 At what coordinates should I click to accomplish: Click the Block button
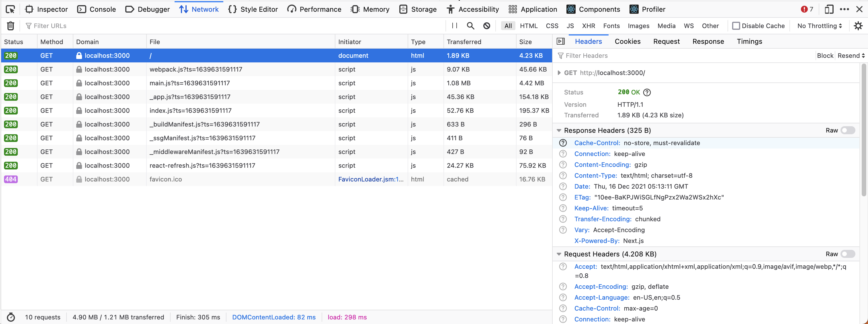[x=825, y=56]
